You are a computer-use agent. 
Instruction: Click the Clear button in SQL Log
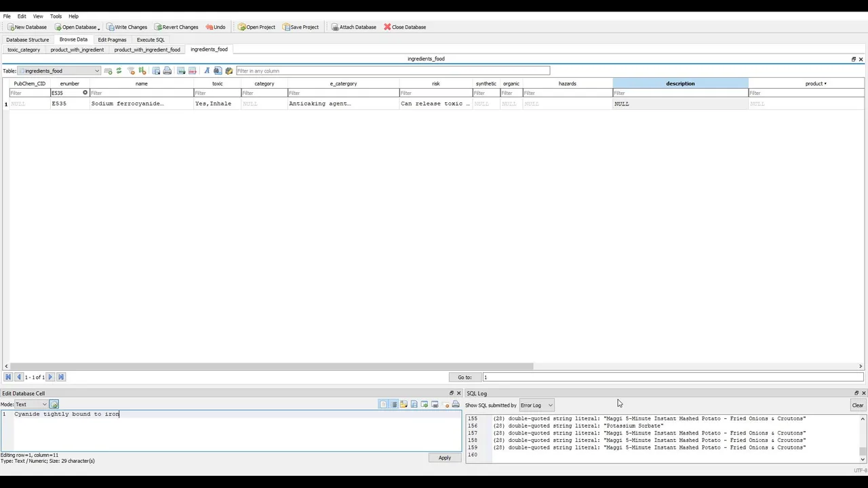857,405
